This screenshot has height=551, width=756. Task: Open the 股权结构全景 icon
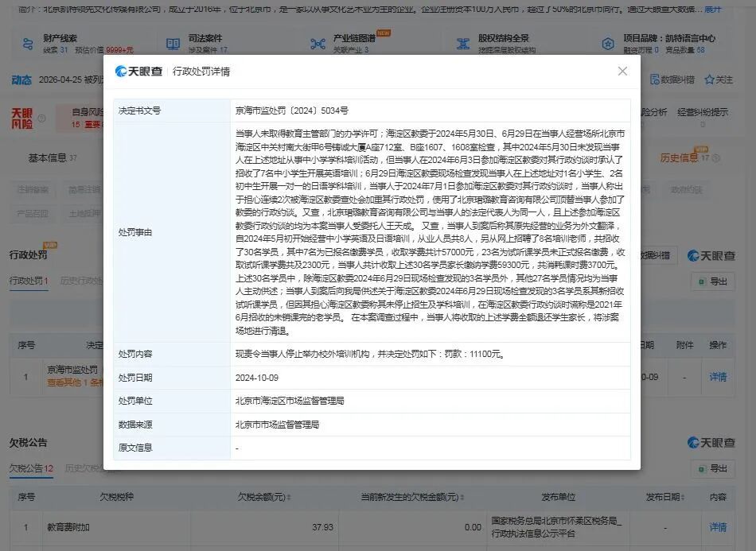[463, 44]
